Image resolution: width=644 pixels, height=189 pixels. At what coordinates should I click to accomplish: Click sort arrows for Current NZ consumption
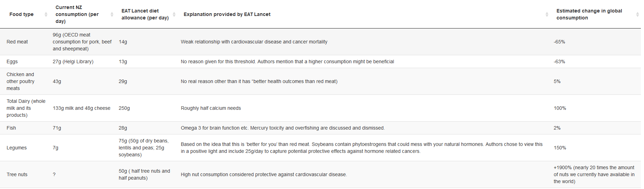click(x=112, y=14)
